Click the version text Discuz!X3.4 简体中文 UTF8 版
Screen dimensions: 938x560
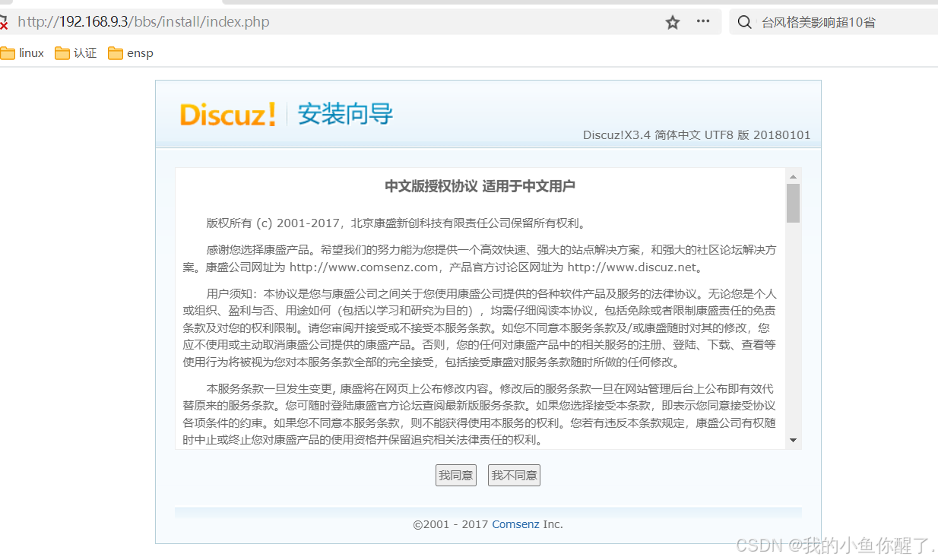[697, 135]
